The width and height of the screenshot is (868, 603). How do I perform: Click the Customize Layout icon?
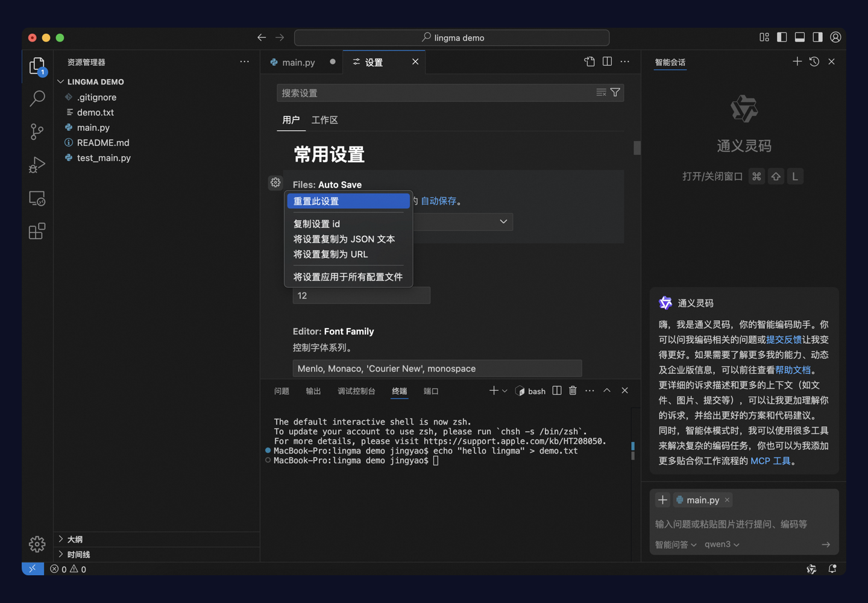[764, 37]
